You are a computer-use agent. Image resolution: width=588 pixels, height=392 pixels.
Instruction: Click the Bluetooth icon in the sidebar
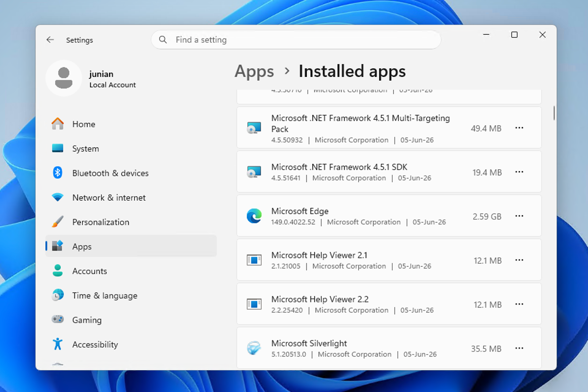click(58, 173)
